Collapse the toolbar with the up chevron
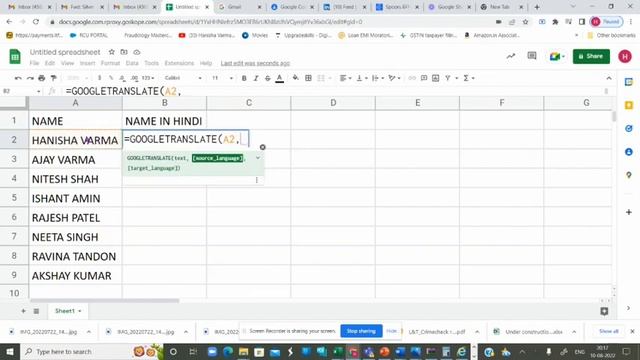The height and width of the screenshot is (360, 640). pos(609,78)
